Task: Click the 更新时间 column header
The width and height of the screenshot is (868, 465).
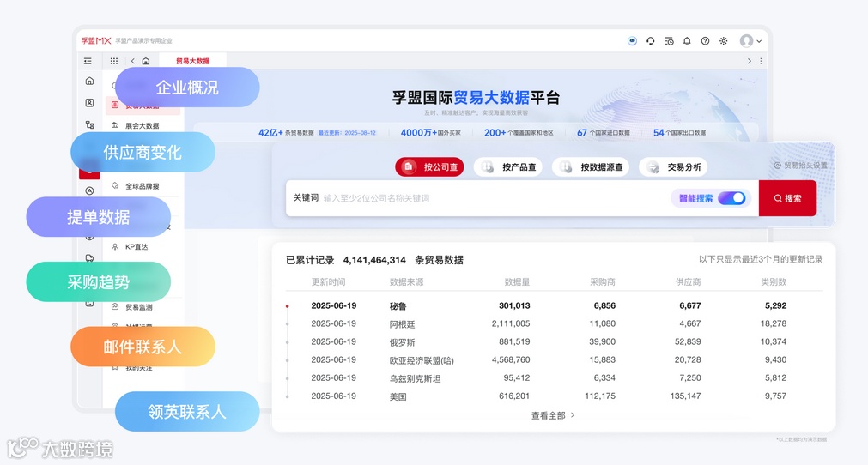Action: click(x=328, y=282)
